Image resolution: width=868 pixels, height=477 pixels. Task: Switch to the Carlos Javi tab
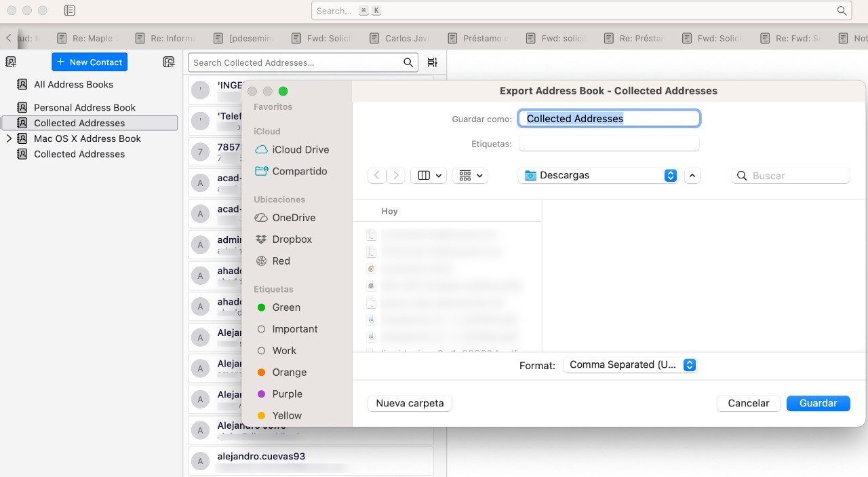pyautogui.click(x=400, y=39)
